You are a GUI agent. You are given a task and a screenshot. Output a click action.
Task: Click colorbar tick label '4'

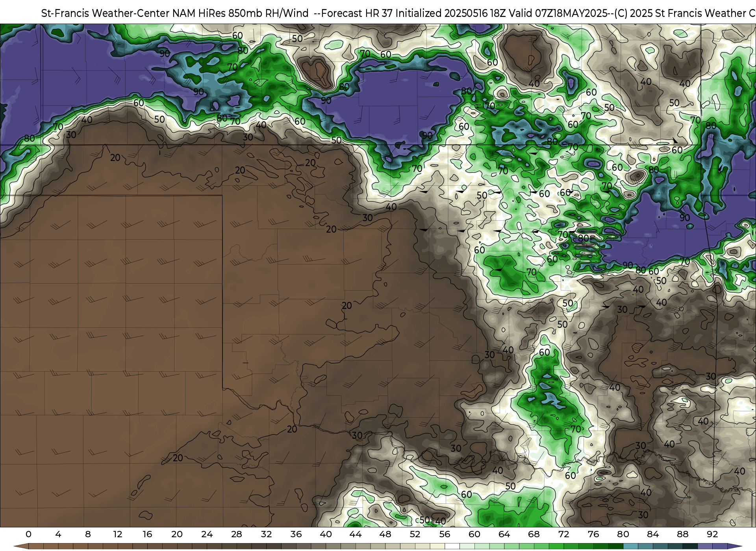pyautogui.click(x=58, y=534)
